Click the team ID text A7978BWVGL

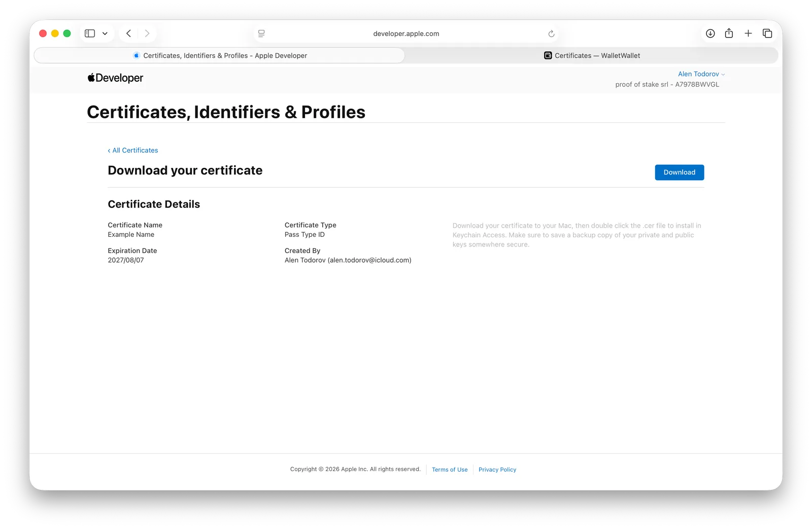coord(697,85)
